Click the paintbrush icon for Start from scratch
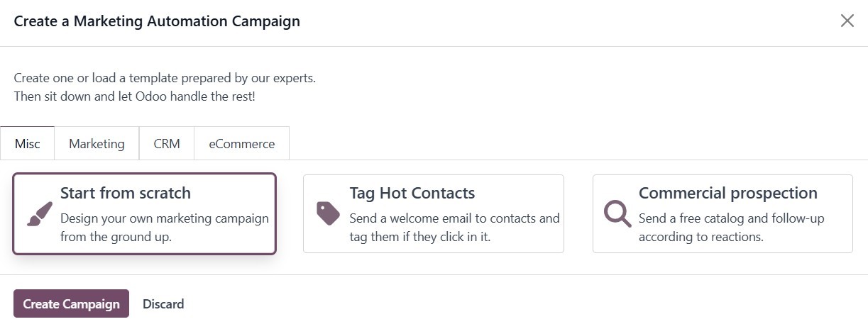This screenshot has height=329, width=868. (x=40, y=214)
